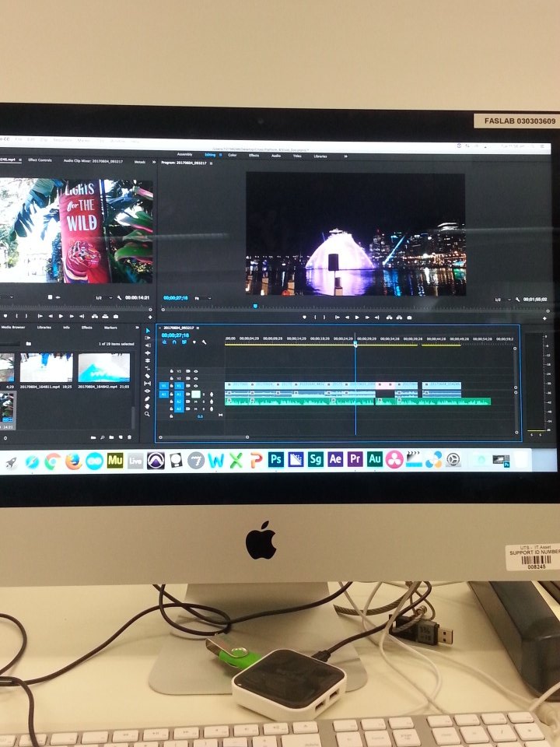Image resolution: width=560 pixels, height=747 pixels.
Task: Select the Razor tool
Action: [148, 376]
